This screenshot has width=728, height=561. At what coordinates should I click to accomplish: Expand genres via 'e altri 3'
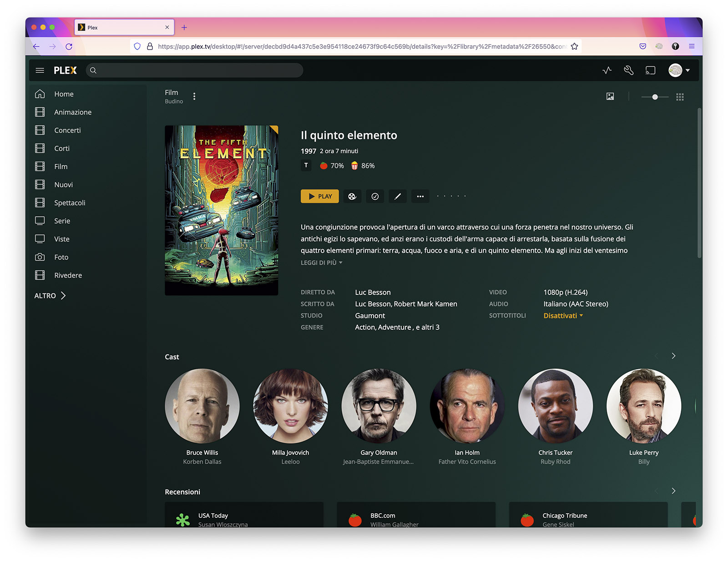pos(428,328)
